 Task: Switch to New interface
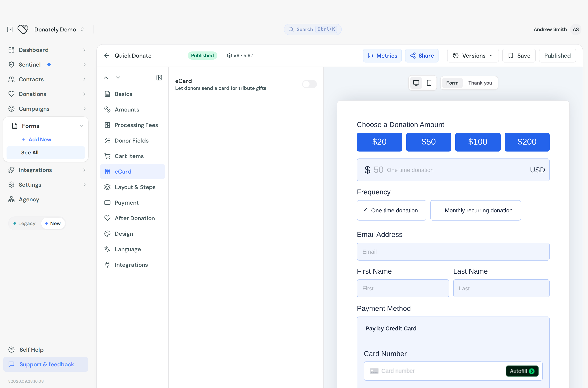click(x=53, y=223)
